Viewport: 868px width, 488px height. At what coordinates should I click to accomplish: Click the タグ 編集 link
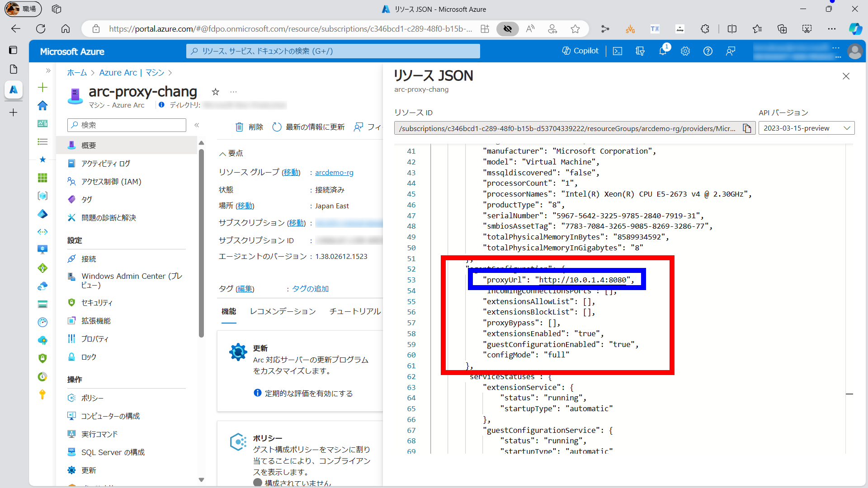(x=245, y=289)
